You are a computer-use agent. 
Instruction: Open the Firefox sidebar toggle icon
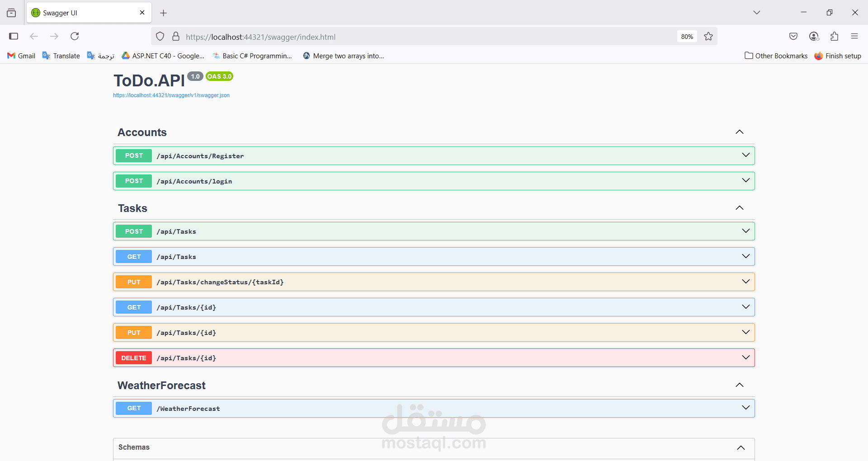(14, 36)
